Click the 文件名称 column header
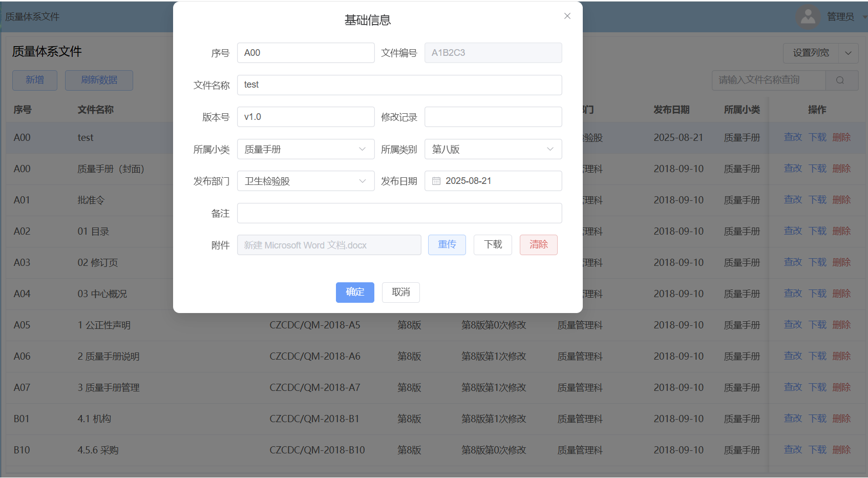The height and width of the screenshot is (478, 868). (96, 110)
